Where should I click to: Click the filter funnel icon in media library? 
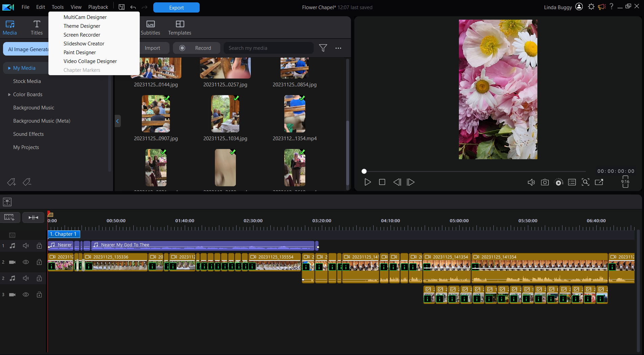pyautogui.click(x=323, y=48)
